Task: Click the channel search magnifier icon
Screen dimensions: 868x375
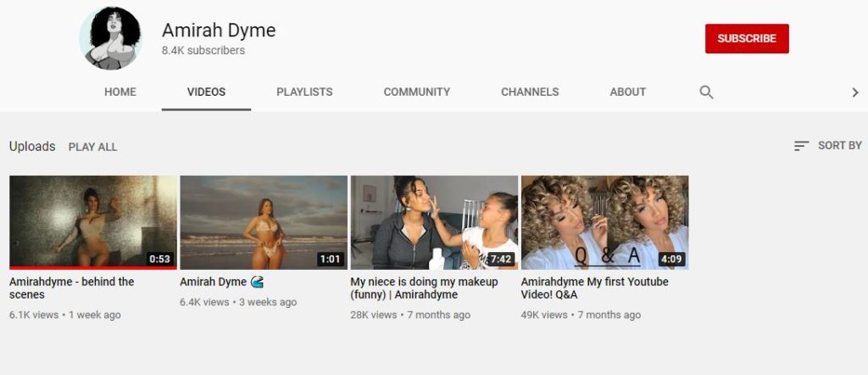Action: [706, 92]
